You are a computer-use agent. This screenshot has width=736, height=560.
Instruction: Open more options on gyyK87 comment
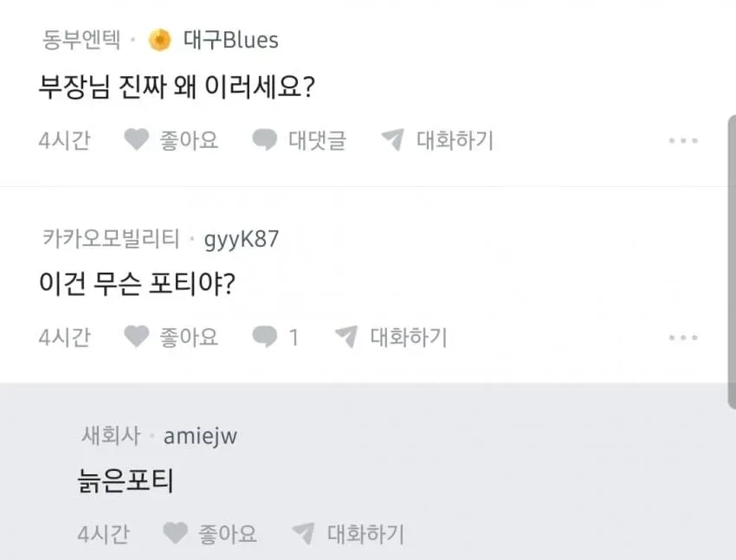683,338
